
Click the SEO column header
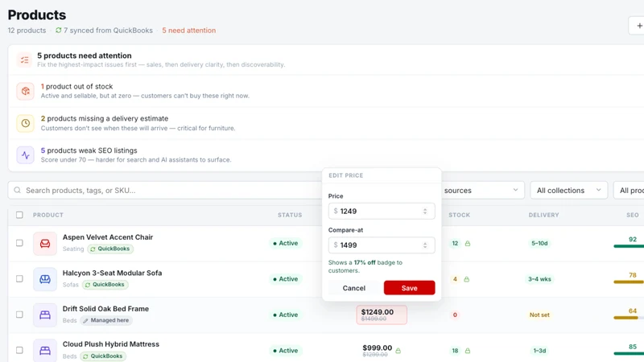click(633, 215)
